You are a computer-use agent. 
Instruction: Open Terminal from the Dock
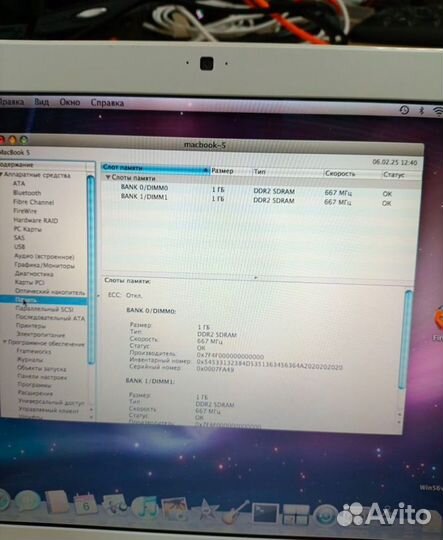[x=265, y=514]
